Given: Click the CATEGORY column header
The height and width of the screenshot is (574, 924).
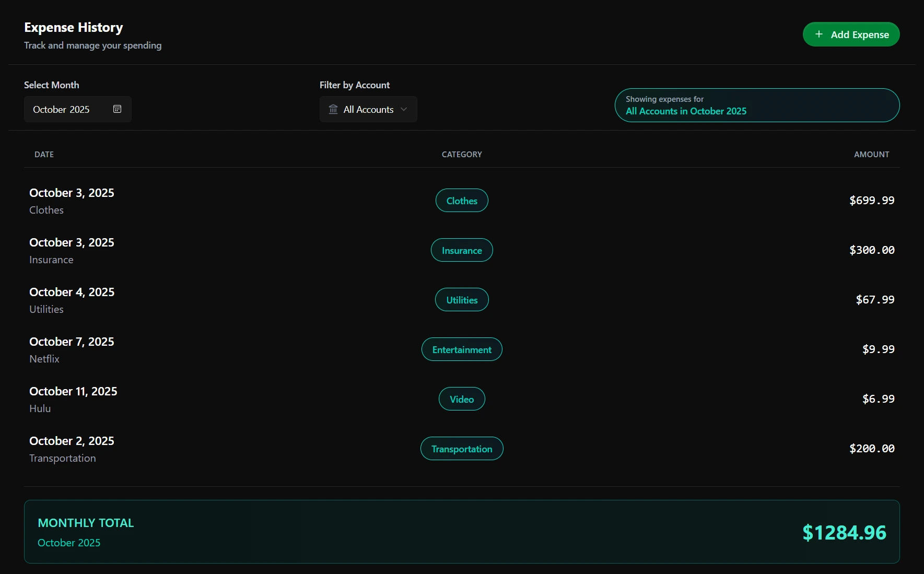Looking at the screenshot, I should coord(461,154).
